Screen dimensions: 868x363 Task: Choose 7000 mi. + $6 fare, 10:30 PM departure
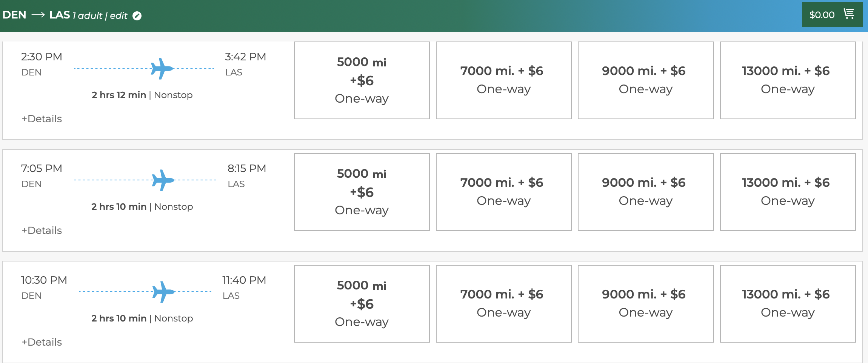tap(503, 304)
